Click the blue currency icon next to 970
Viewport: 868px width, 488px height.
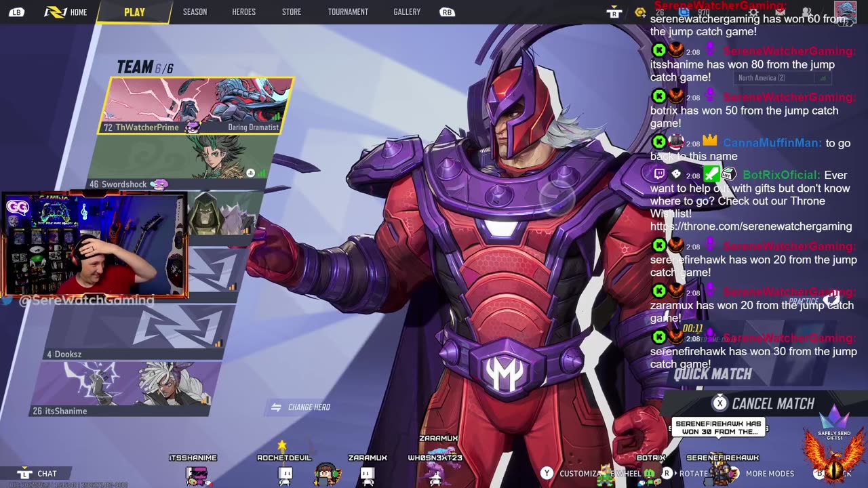coord(684,12)
